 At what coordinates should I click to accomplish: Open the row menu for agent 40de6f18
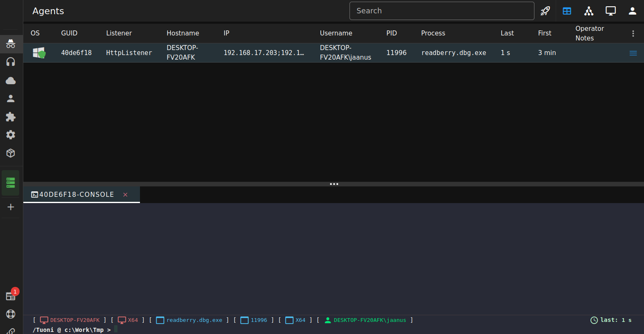pyautogui.click(x=633, y=53)
